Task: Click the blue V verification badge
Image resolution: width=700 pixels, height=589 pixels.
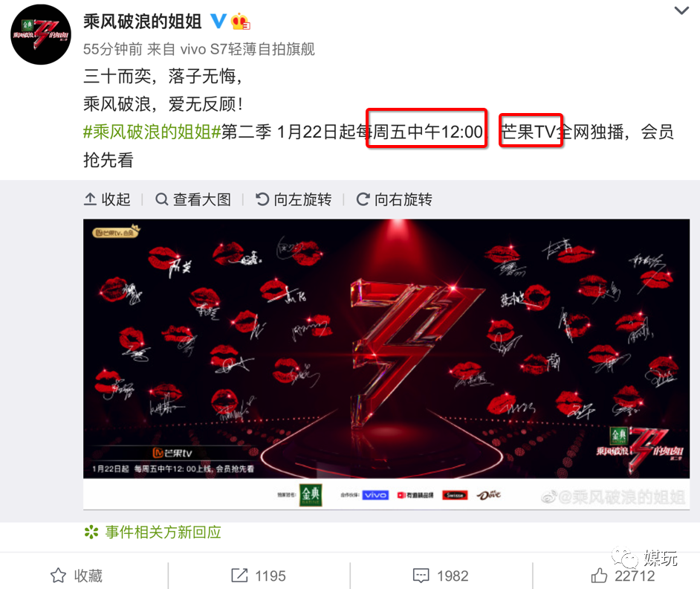Action: 218,21
